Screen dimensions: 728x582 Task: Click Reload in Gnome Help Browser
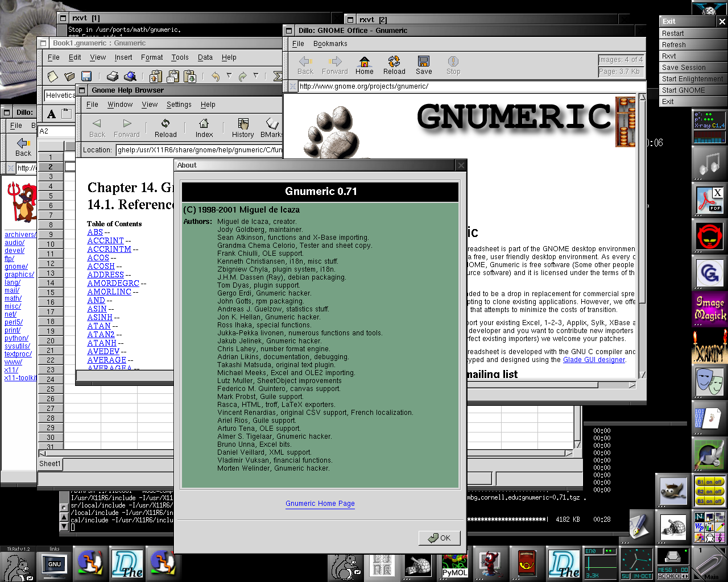click(166, 128)
